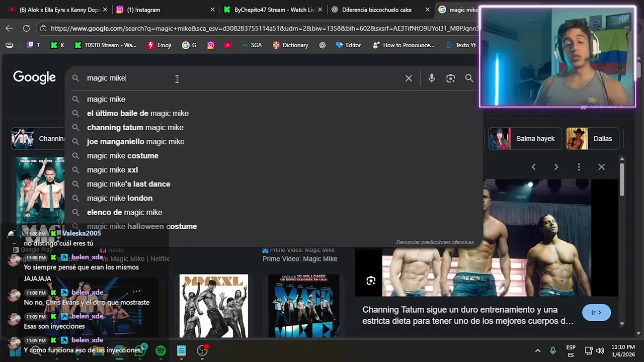Open the clock showing 11:10 PM
This screenshot has height=362, width=644.
[623, 350]
